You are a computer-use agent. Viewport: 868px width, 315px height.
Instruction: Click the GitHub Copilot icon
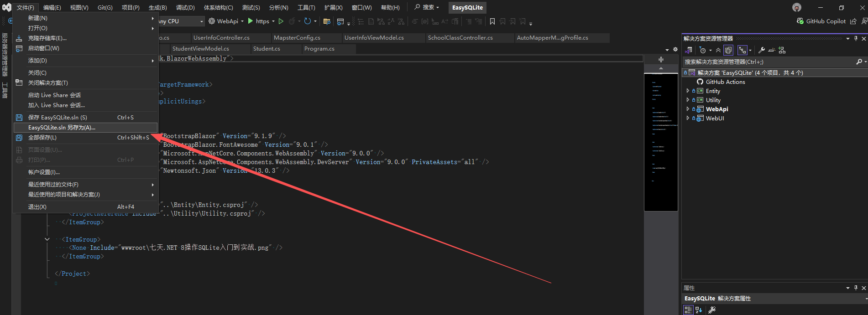[800, 21]
